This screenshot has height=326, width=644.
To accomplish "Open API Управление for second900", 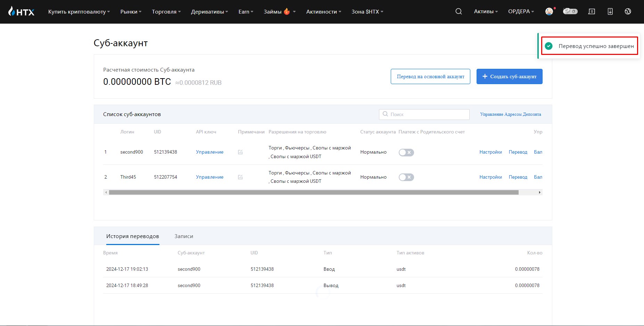I will [209, 152].
